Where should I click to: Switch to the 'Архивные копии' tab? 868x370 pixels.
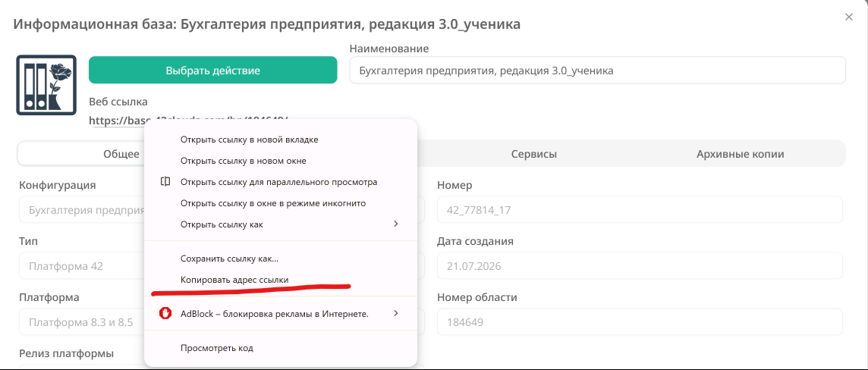pyautogui.click(x=740, y=155)
